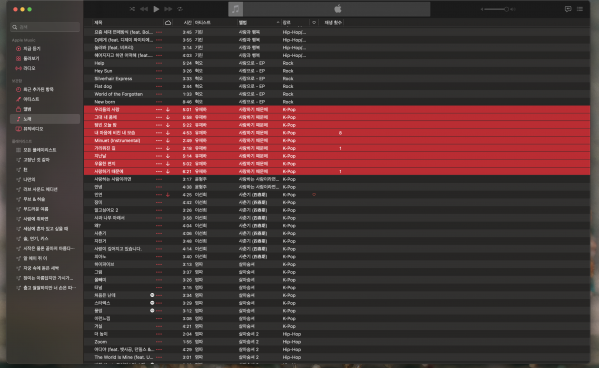Go back to the previous track
This screenshot has height=368, width=599.
(144, 9)
